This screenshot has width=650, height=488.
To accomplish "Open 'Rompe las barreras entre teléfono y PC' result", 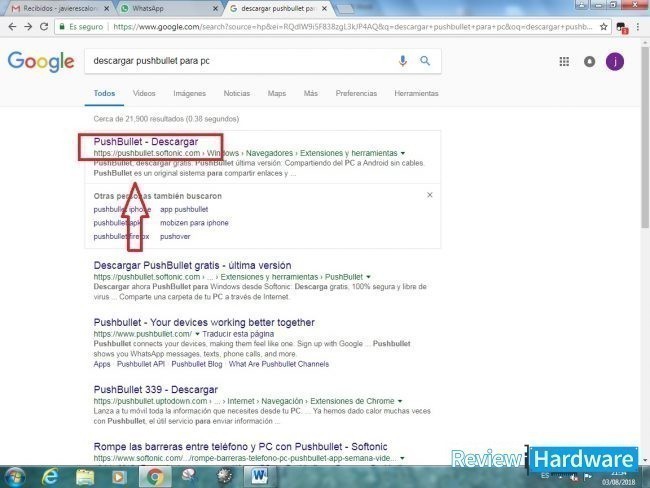I will pos(240,447).
